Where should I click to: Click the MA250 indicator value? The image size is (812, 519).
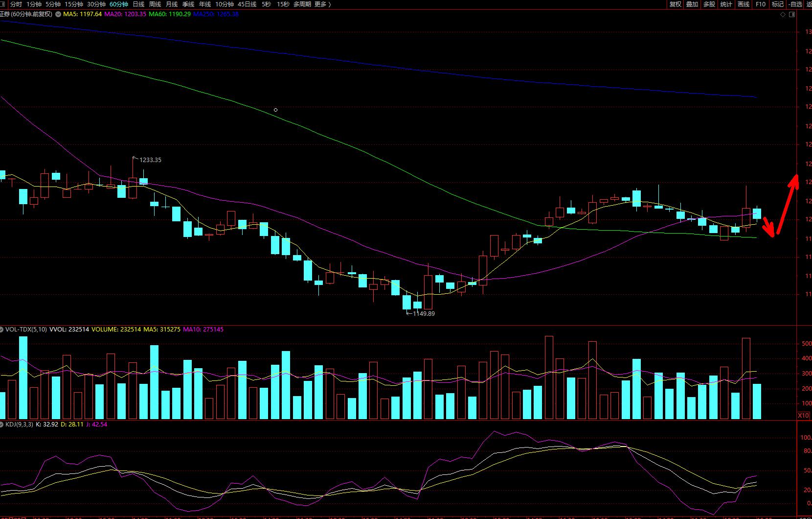216,14
